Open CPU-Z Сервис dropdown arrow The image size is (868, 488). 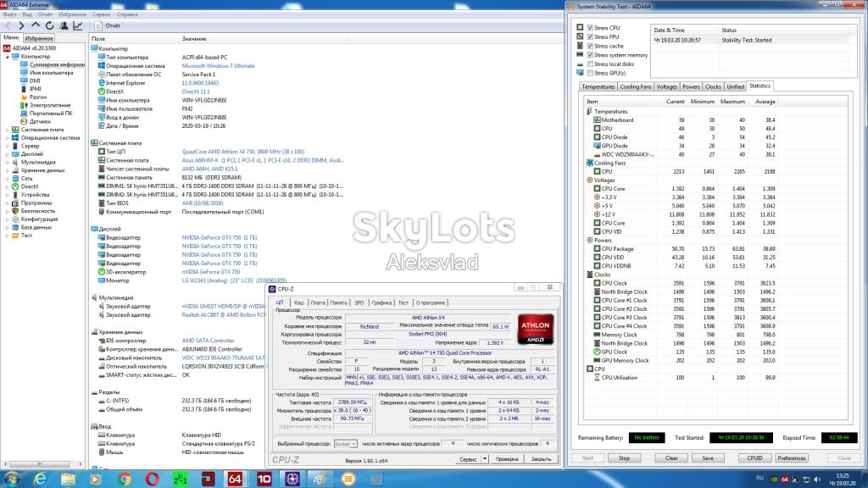[484, 458]
